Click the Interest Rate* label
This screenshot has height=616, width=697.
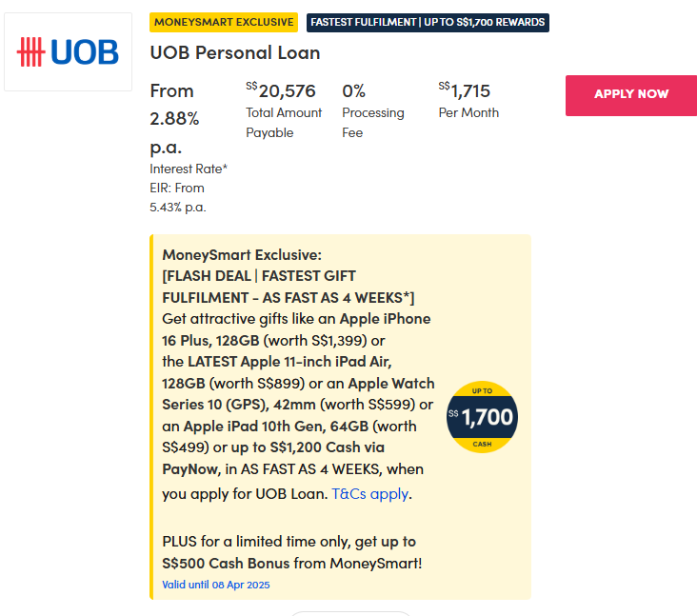pos(189,169)
